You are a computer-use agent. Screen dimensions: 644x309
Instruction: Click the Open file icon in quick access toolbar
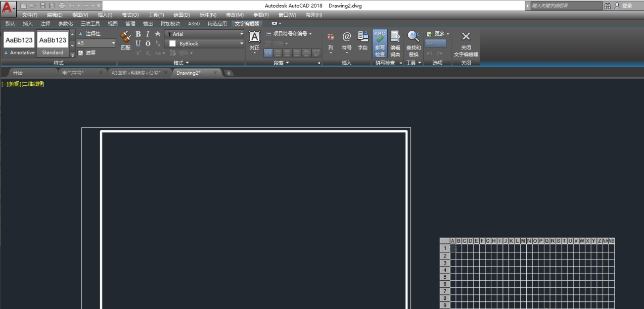(33, 6)
